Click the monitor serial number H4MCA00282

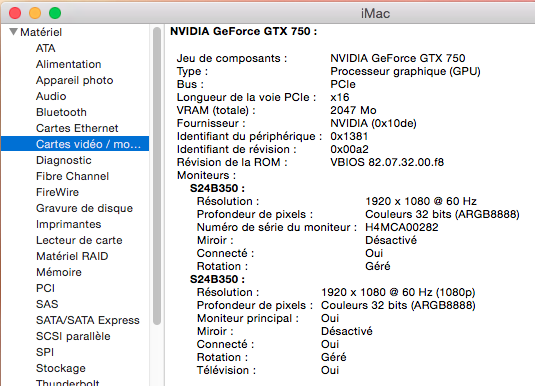click(402, 227)
